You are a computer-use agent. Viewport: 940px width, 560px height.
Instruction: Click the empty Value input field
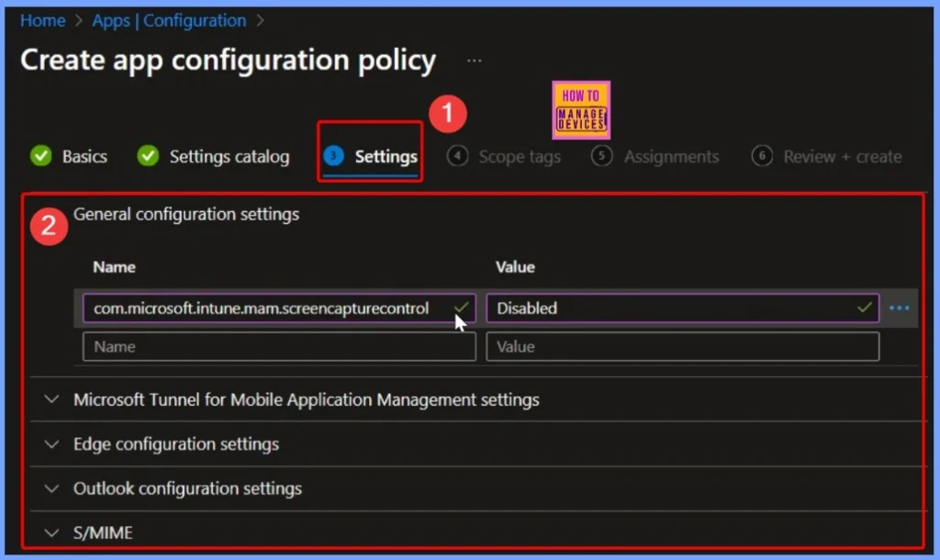683,346
